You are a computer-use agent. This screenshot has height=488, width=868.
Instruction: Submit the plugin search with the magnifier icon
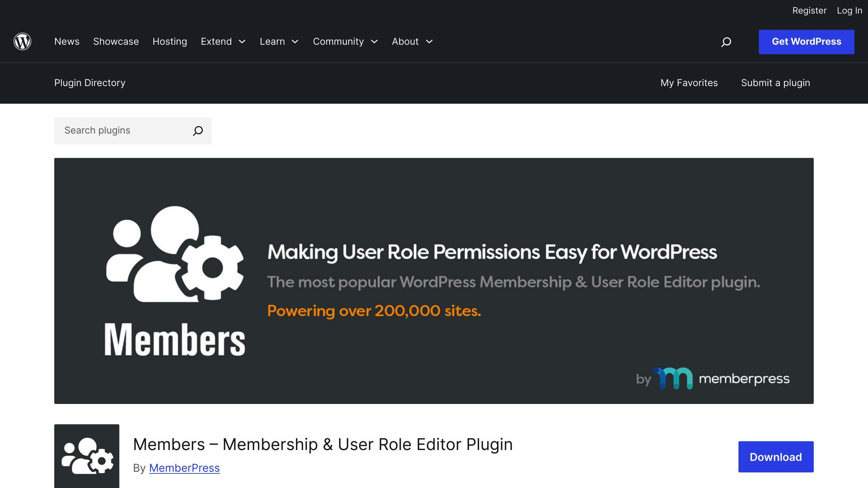[x=198, y=130]
